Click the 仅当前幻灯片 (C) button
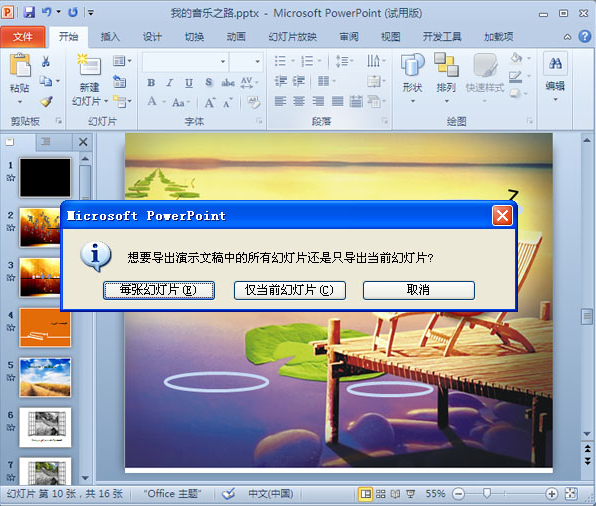This screenshot has height=506, width=596. [x=290, y=290]
